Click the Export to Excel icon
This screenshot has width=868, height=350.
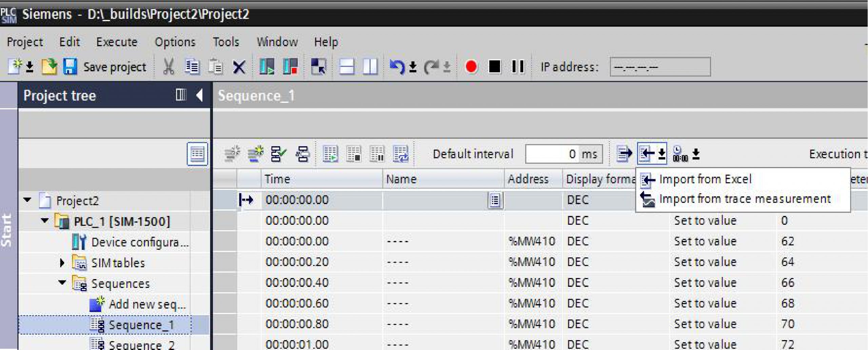point(624,154)
